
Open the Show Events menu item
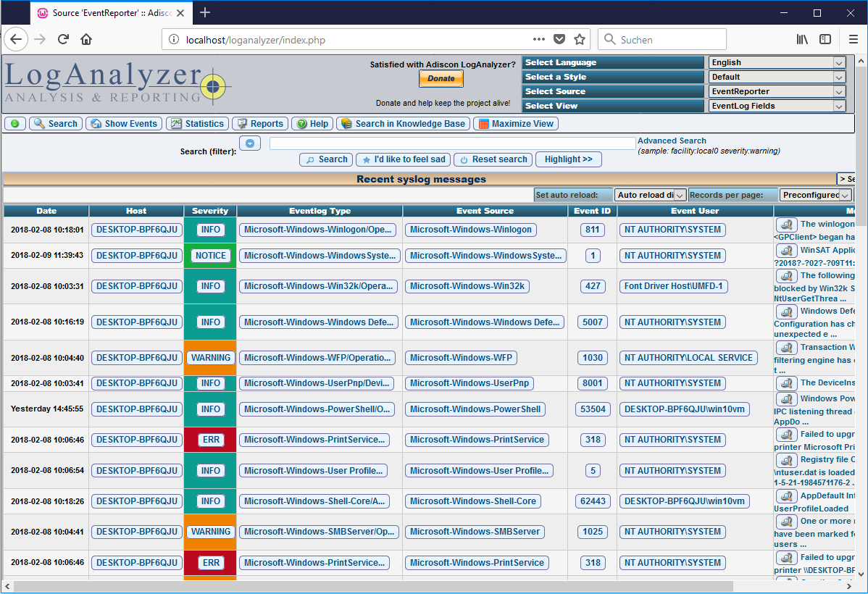click(124, 123)
